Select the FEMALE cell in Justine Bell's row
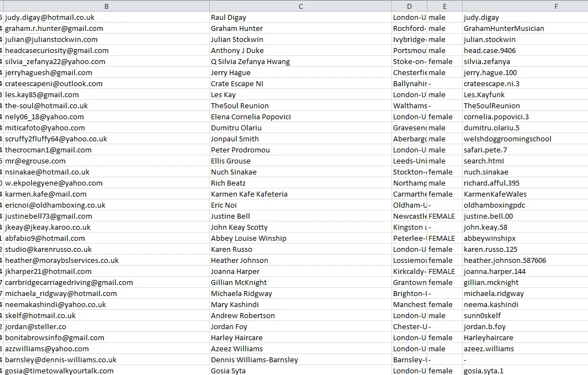This screenshot has height=375, width=588. point(442,216)
